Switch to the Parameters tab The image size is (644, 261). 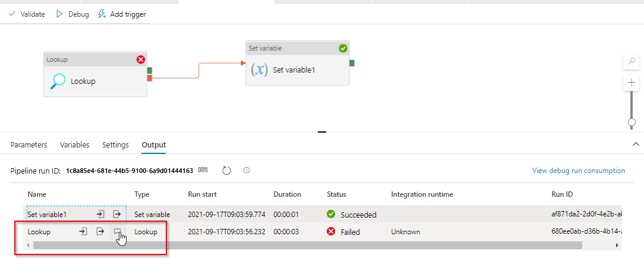click(x=29, y=145)
